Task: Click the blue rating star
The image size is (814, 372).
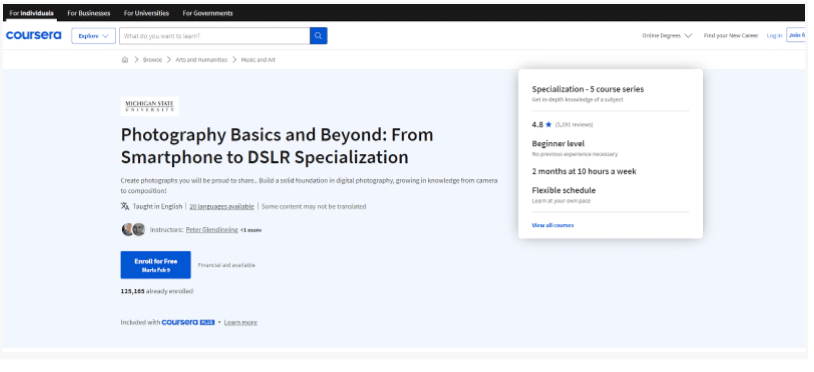Action: click(548, 125)
